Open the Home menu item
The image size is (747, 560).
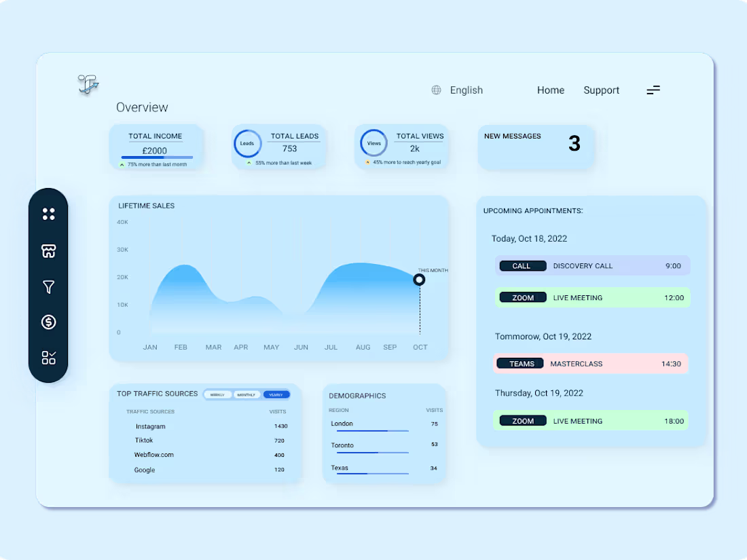[x=551, y=90]
